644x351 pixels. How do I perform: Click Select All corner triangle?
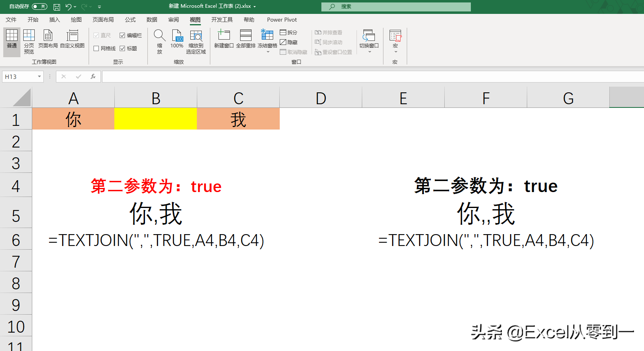click(x=21, y=98)
